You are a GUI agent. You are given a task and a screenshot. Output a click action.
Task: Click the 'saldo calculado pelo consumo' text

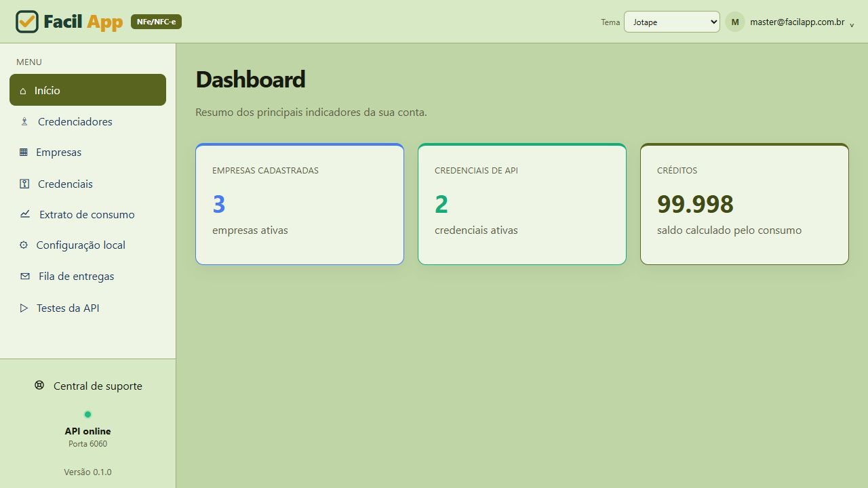tap(729, 230)
